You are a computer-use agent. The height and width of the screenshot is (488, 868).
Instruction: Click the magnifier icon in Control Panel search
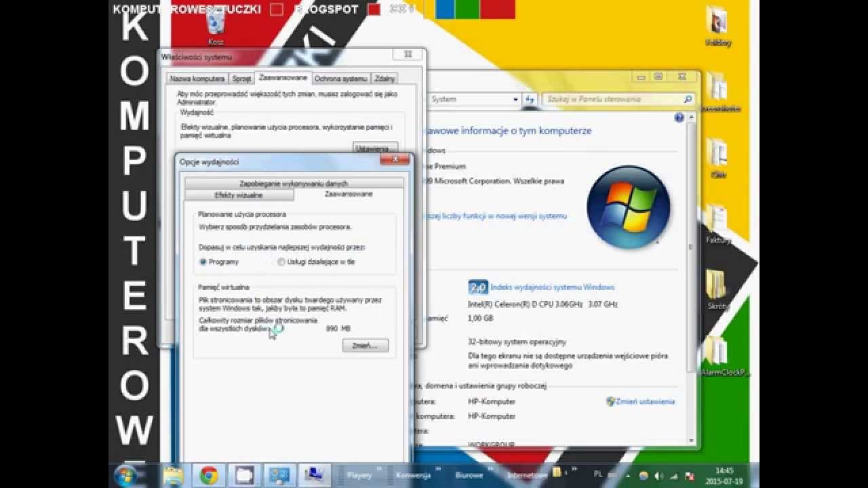688,99
